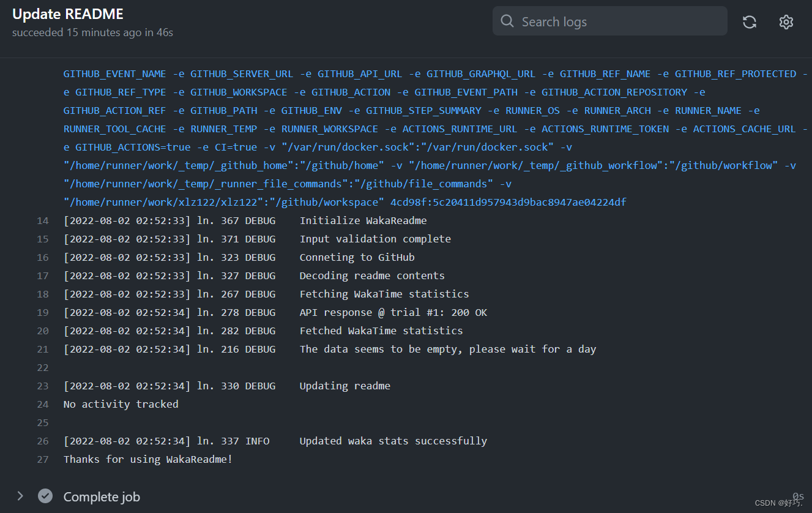The height and width of the screenshot is (513, 812).
Task: Click the Complete job checkmark icon
Action: tap(45, 496)
